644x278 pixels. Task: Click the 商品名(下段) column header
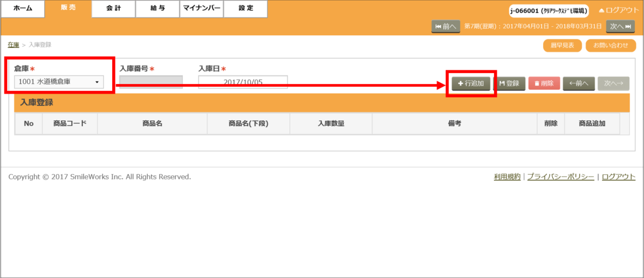click(249, 123)
